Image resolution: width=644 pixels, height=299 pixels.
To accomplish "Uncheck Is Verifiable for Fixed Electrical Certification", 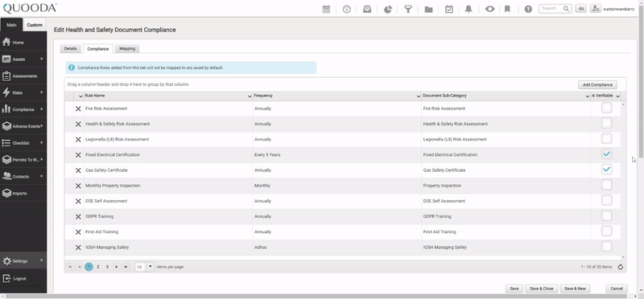I will (x=606, y=154).
